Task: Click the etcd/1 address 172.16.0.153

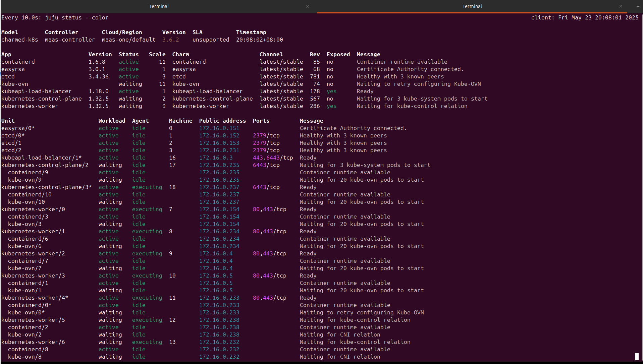Action: click(x=219, y=143)
